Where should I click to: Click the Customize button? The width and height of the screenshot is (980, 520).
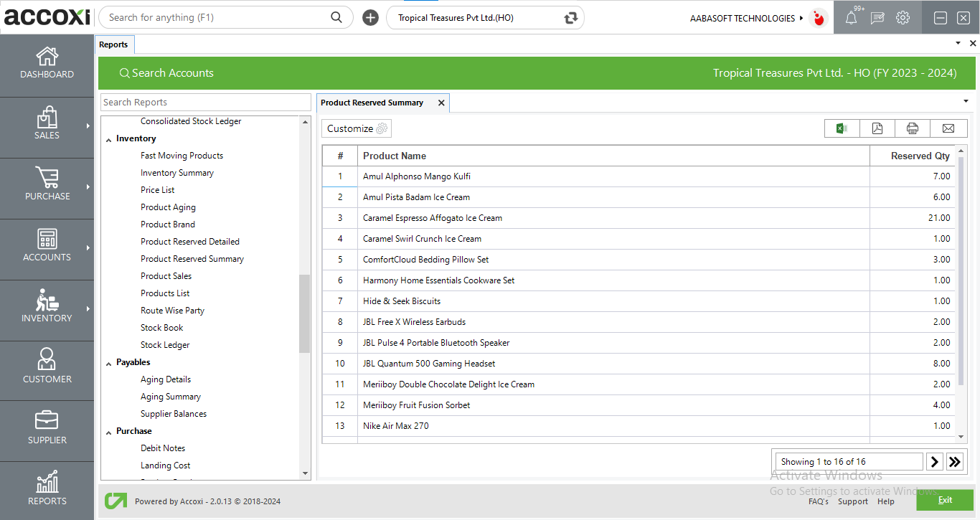pyautogui.click(x=357, y=128)
